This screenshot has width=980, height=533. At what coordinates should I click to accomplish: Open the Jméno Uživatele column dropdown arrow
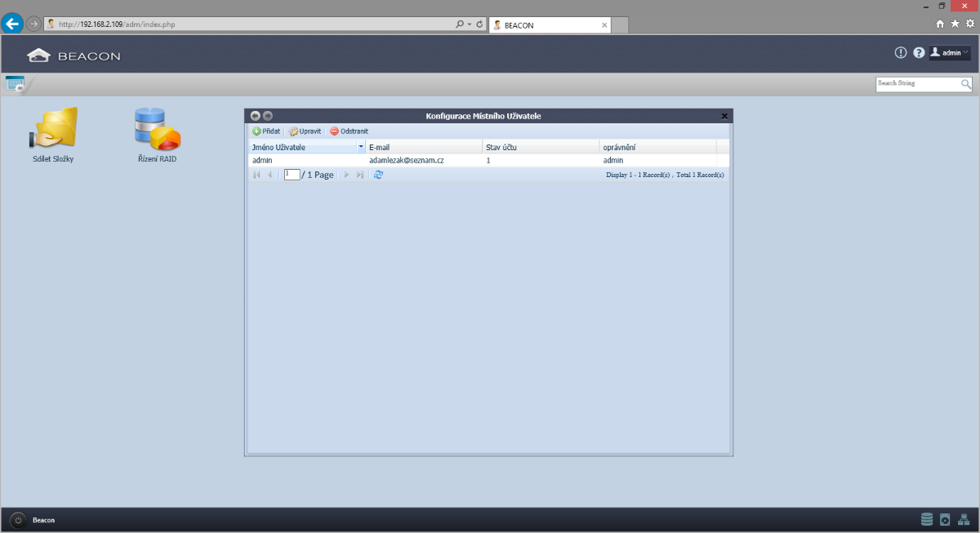[361, 147]
